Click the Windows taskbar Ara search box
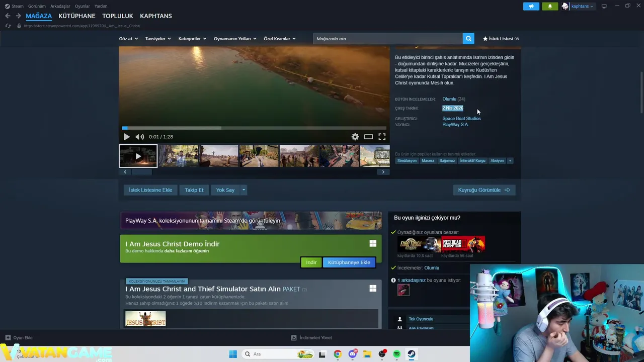644x362 pixels. click(278, 354)
